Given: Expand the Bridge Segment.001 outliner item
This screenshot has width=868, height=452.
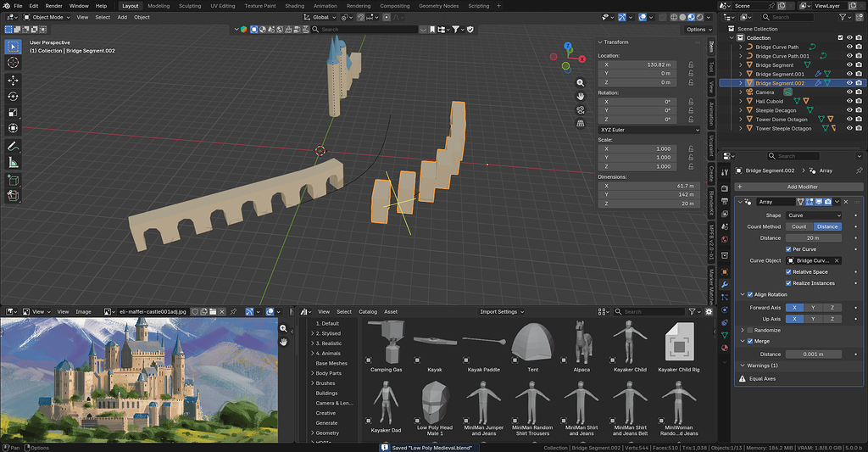Looking at the screenshot, I should click(x=741, y=75).
